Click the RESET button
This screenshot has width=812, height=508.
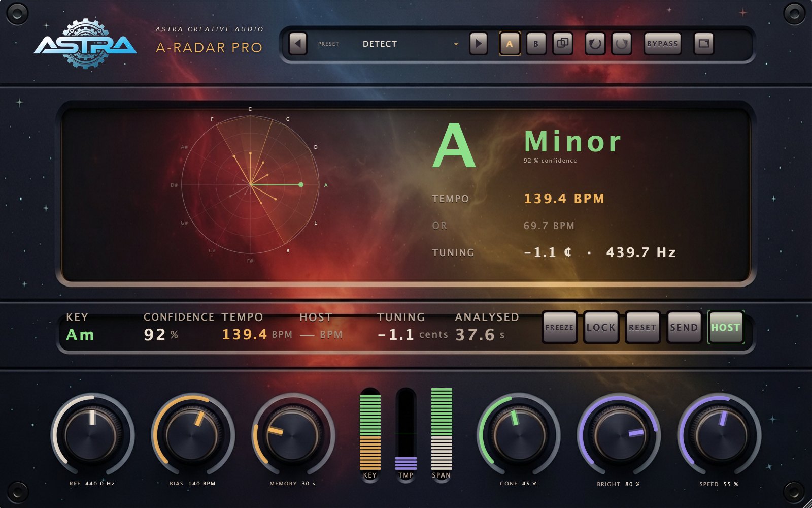(x=642, y=328)
